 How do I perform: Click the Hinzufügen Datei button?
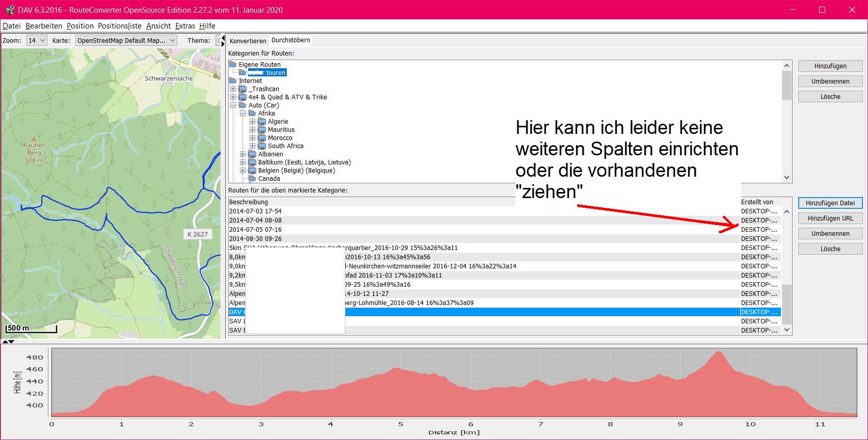[x=830, y=203]
